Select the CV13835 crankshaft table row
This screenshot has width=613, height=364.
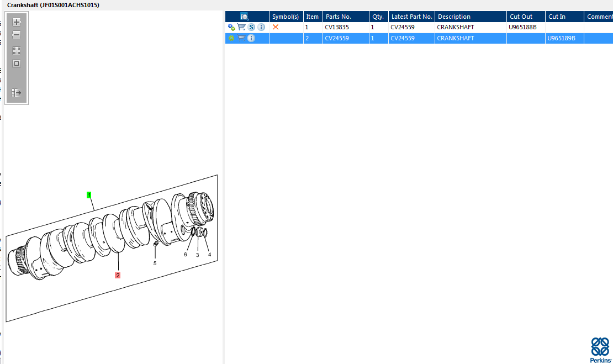click(419, 27)
